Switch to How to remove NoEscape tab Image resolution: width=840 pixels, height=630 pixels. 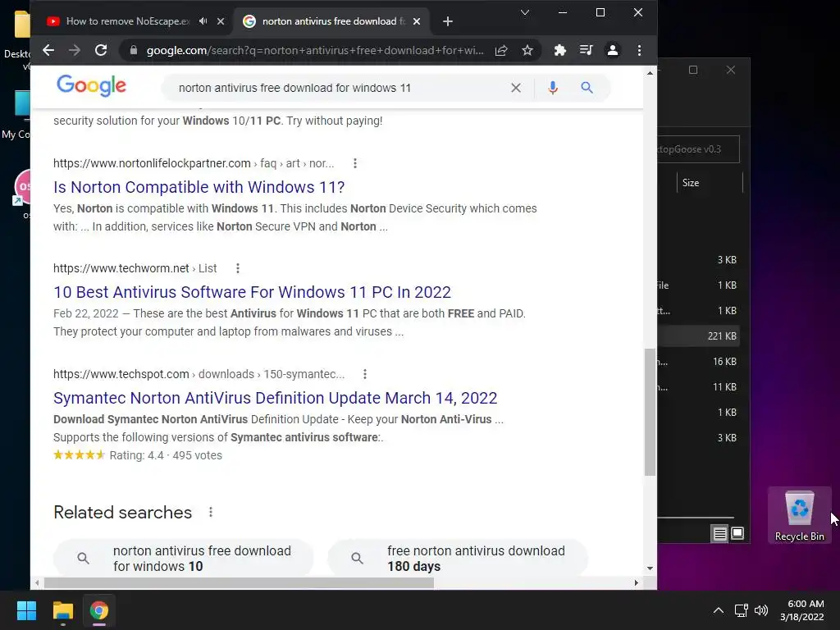tap(127, 21)
